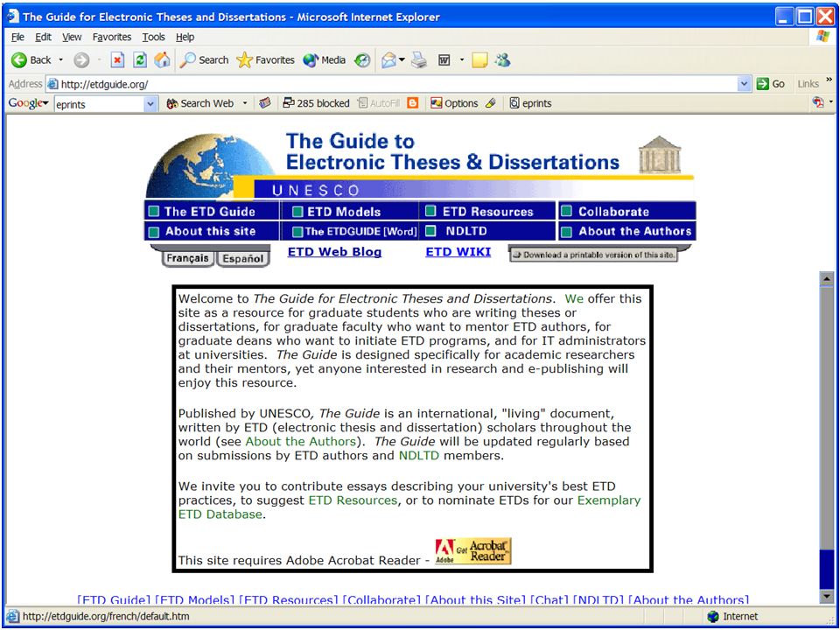This screenshot has height=630, width=840.
Task: Open The ETDGUIDE [Word] button
Action: (349, 231)
